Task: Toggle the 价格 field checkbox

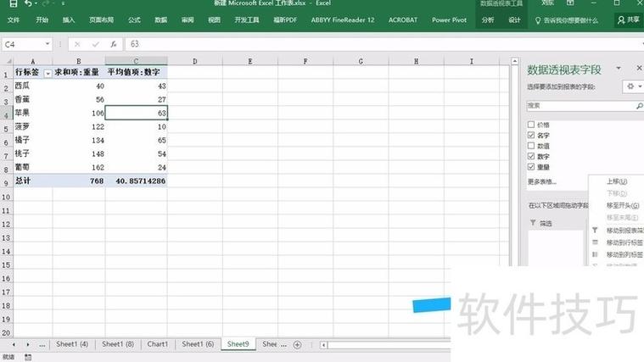Action: [531, 125]
